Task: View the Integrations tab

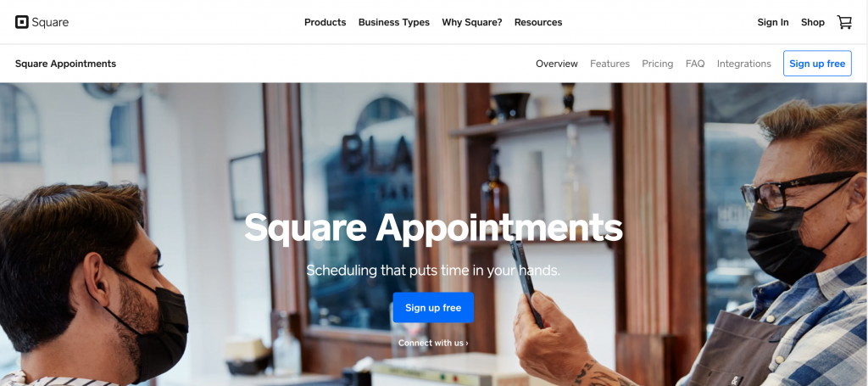Action: point(743,64)
